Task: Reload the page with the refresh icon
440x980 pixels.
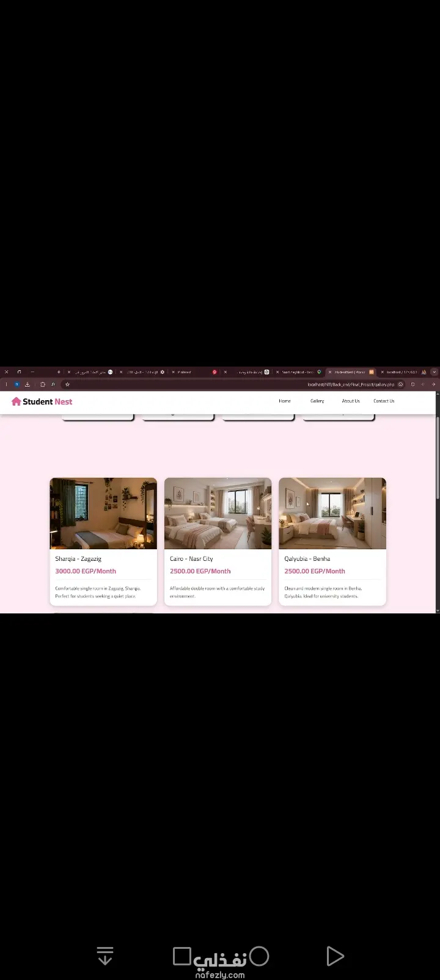Action: 413,384
